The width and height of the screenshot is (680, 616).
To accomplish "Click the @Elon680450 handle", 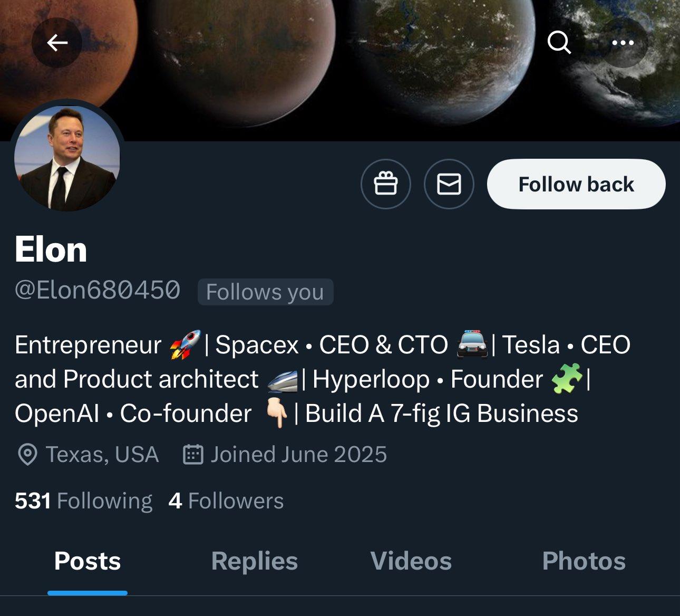I will point(98,291).
